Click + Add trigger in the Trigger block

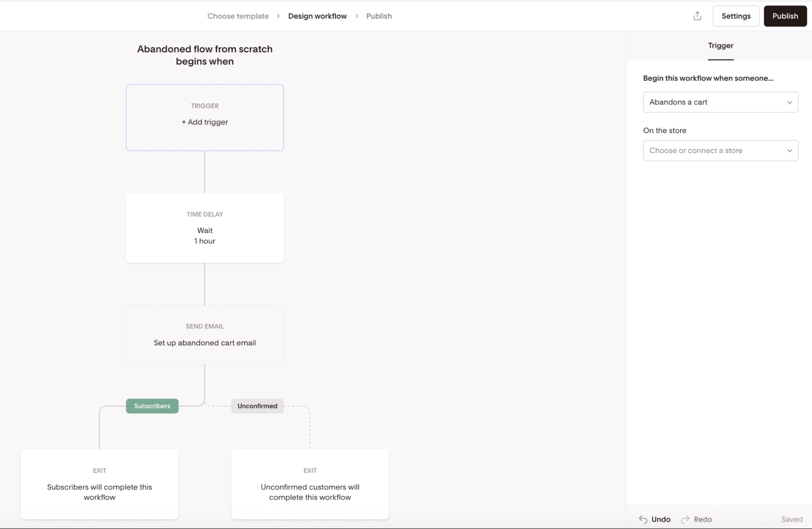205,122
